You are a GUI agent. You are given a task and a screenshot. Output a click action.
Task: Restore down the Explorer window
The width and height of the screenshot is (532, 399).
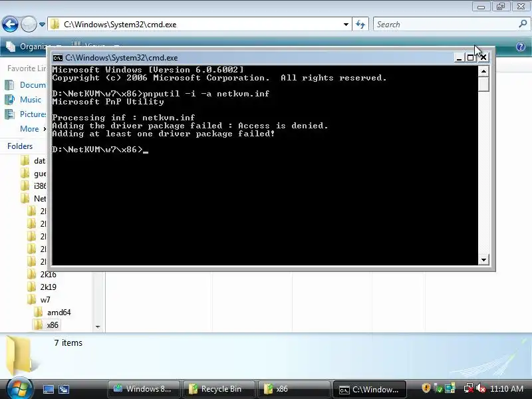501,7
